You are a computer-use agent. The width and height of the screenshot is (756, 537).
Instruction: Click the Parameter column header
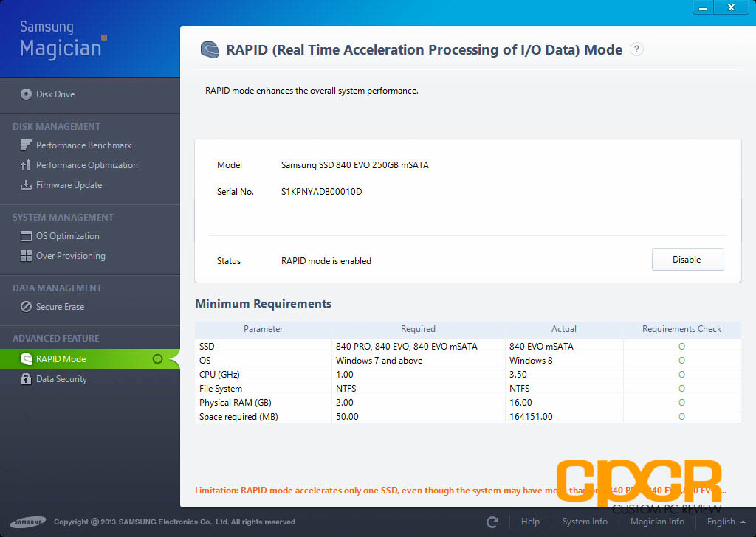(x=264, y=329)
